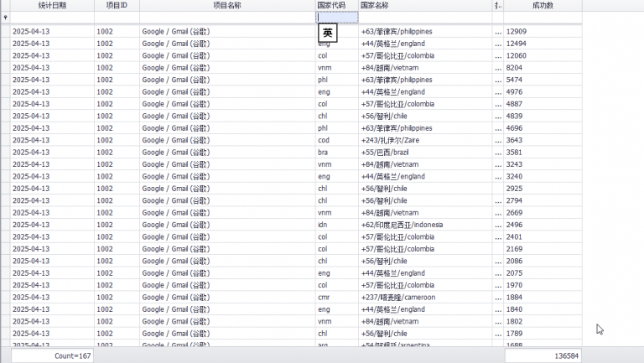Focus the filter box under 项目ID
The width and height of the screenshot is (644, 363).
click(117, 18)
